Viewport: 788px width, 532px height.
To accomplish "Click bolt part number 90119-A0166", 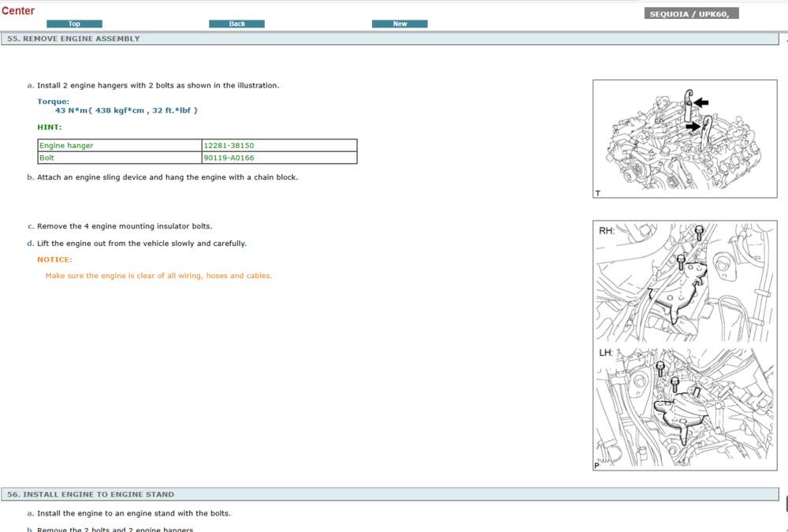I will [x=229, y=158].
